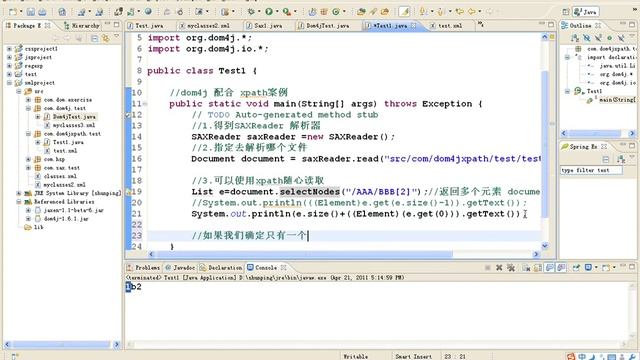This screenshot has height=360, width=640.
Task: Collapse the com.dom4j.test package
Action: tap(28, 108)
